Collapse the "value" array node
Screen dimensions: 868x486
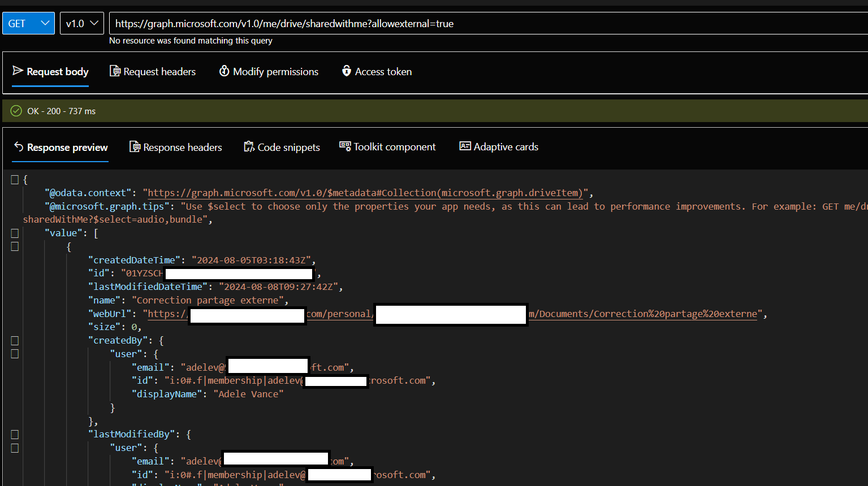[15, 233]
